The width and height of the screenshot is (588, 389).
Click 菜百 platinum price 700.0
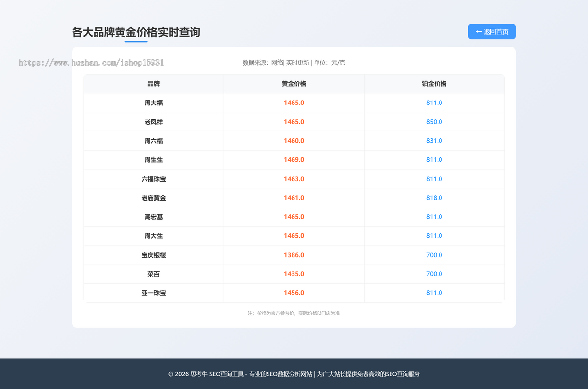pyautogui.click(x=434, y=274)
